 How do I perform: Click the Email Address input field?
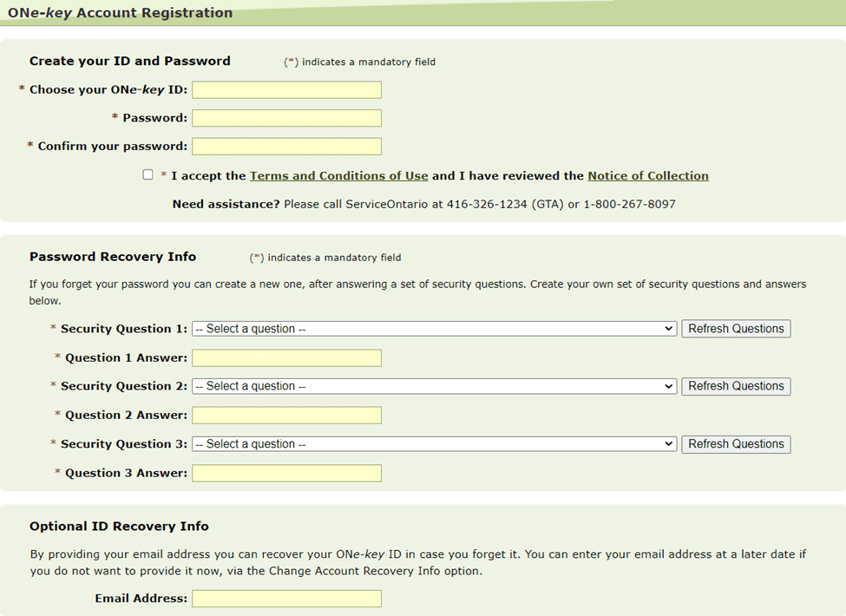click(286, 598)
